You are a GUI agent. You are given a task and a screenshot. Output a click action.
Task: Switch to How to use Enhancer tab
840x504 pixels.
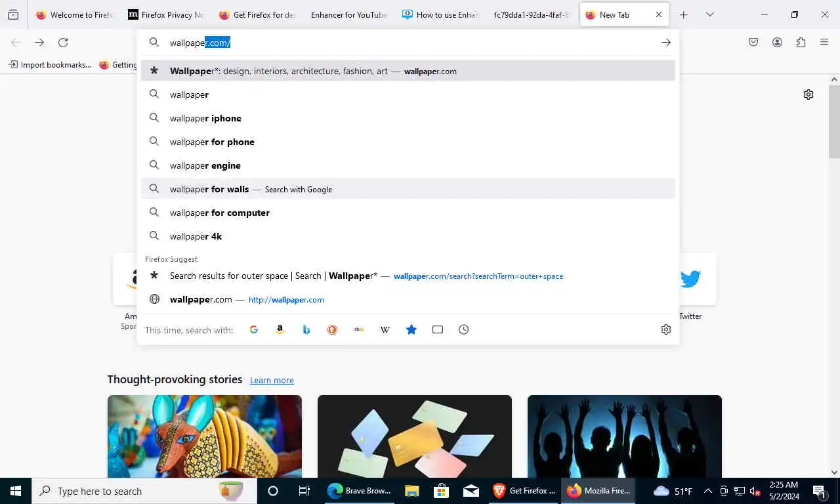tap(440, 14)
